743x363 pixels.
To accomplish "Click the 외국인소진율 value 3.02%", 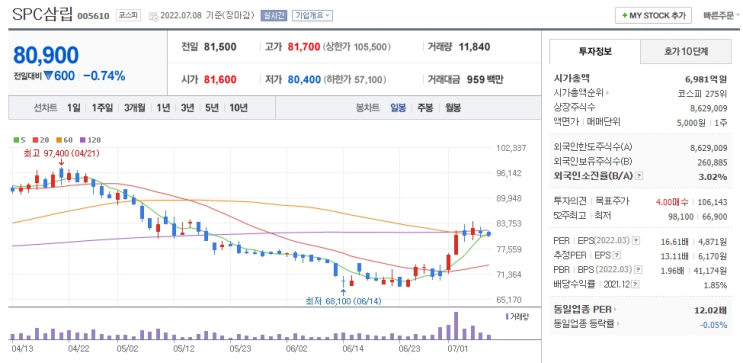I will [714, 177].
